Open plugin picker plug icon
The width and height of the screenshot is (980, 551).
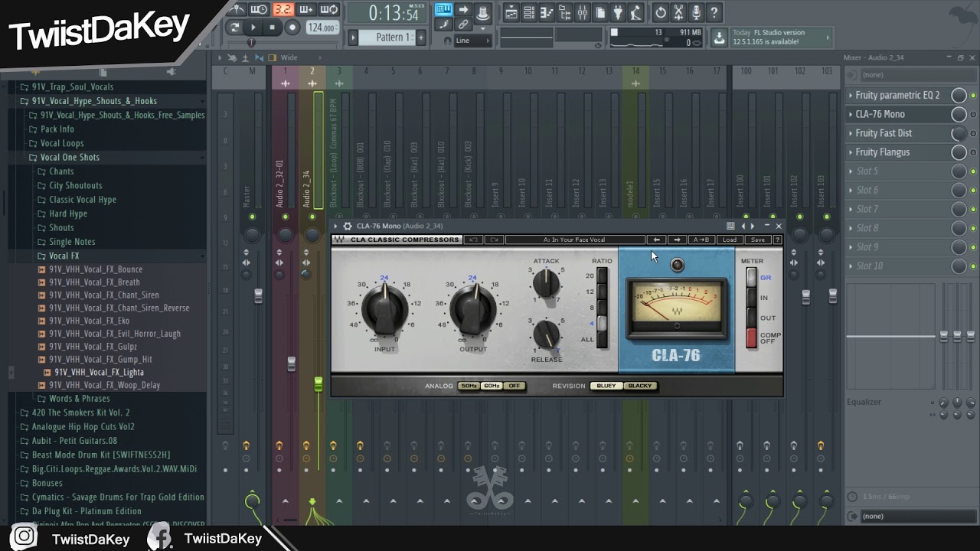tap(617, 13)
